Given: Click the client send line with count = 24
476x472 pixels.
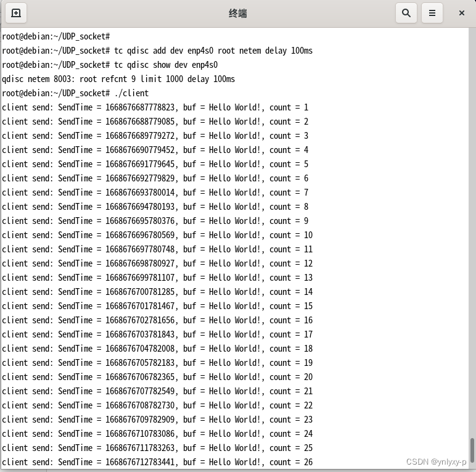Looking at the screenshot, I should pyautogui.click(x=157, y=433).
